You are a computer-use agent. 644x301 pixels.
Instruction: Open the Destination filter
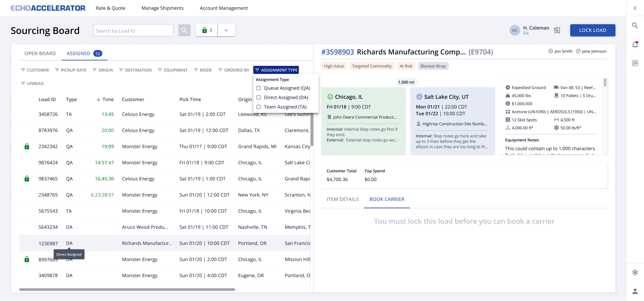click(x=135, y=70)
